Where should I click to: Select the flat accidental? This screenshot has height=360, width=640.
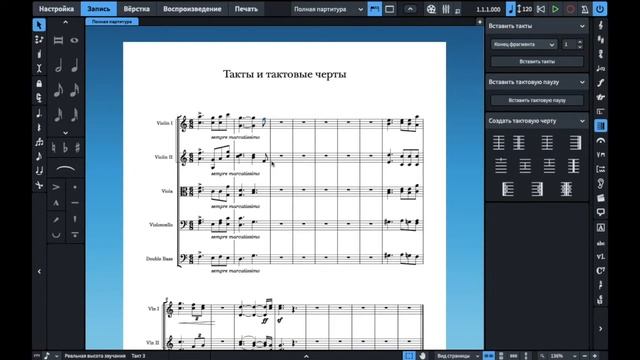[65, 147]
